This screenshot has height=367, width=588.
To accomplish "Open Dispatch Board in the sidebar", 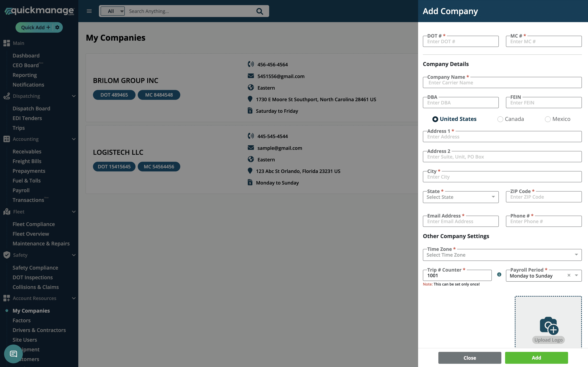I will [31, 109].
